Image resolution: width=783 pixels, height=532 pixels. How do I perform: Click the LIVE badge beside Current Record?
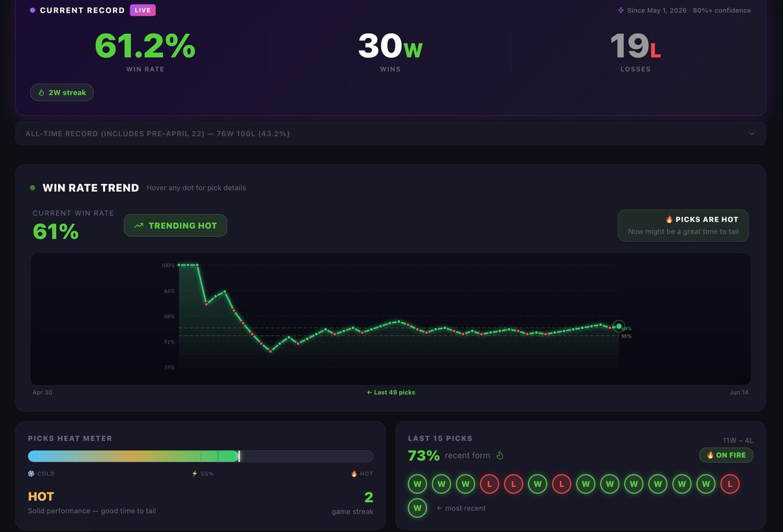click(x=143, y=10)
